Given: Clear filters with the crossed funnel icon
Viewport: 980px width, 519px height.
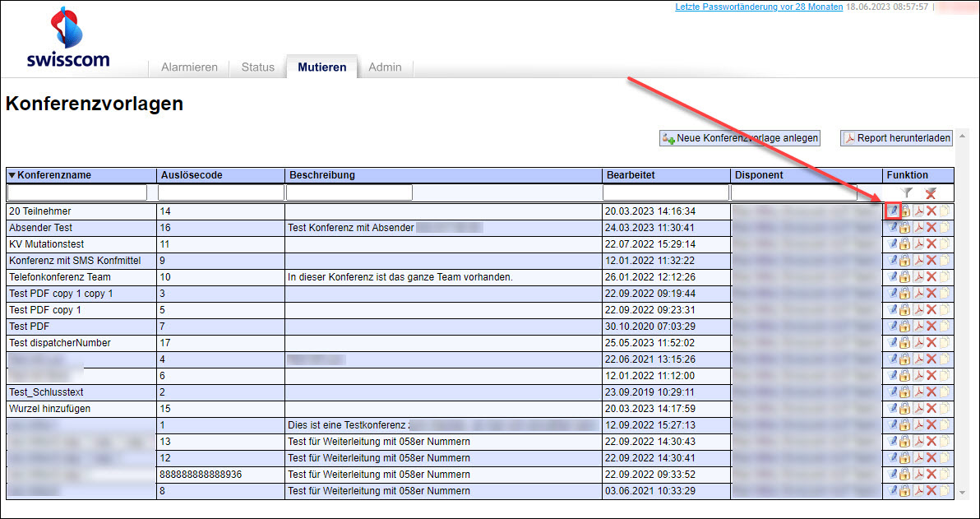Looking at the screenshot, I should tap(931, 193).
